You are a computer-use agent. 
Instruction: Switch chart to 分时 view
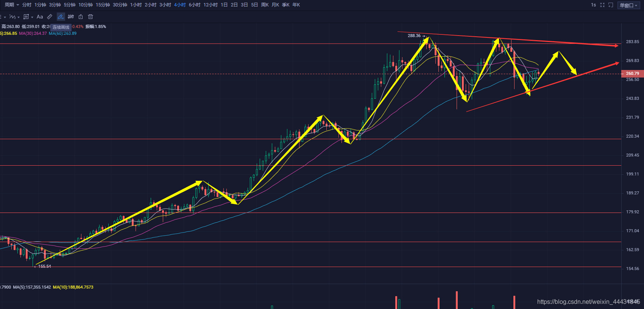(x=27, y=5)
